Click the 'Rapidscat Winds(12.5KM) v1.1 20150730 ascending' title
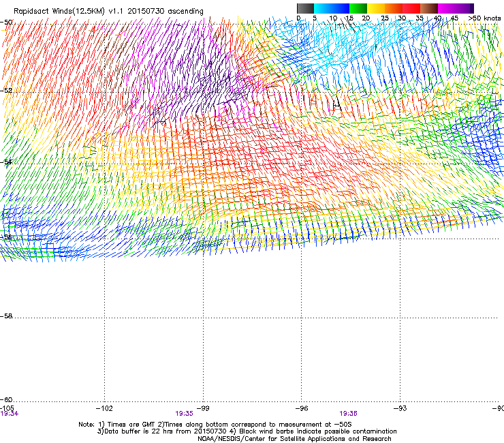Viewport: 504px width, 443px height. click(108, 12)
